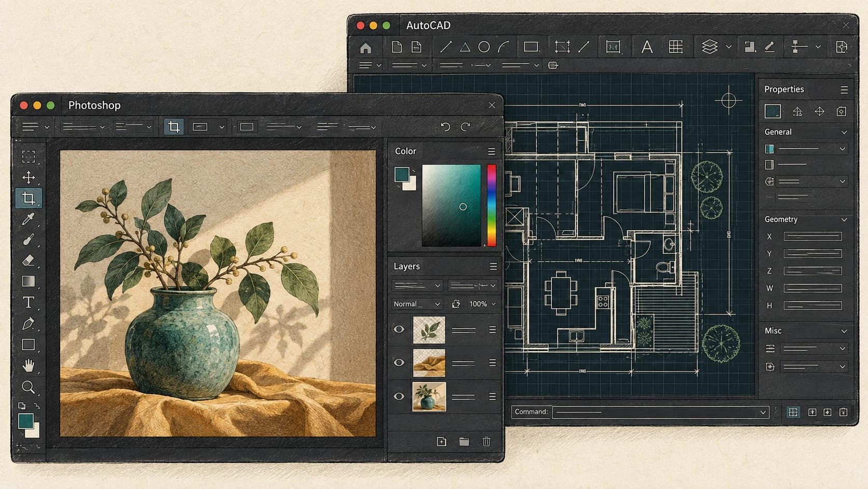Insert a table in AutoCAD toolbar
The width and height of the screenshot is (868, 489).
pos(676,47)
